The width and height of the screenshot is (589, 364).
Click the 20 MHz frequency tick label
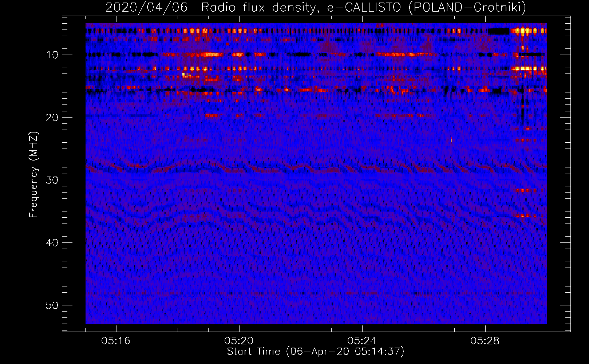[x=52, y=118]
